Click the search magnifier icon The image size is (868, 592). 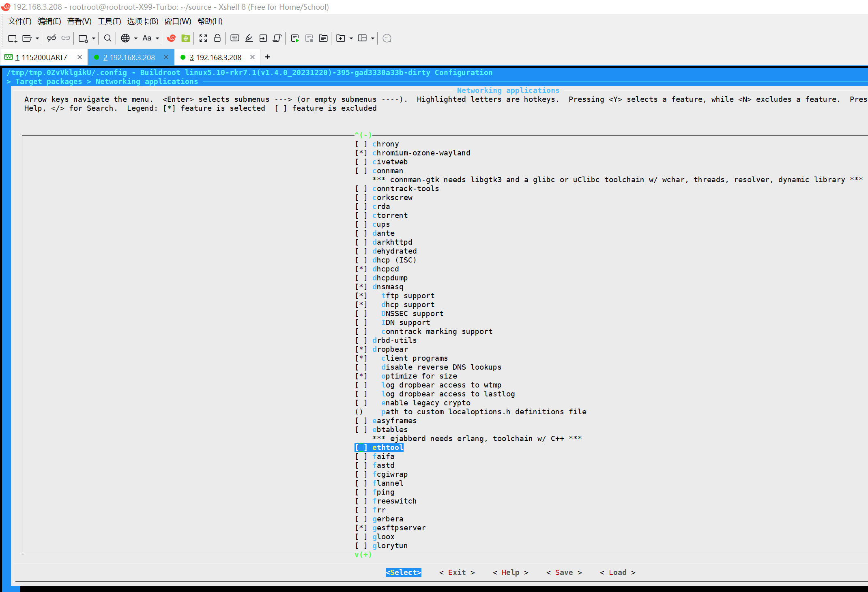tap(107, 38)
